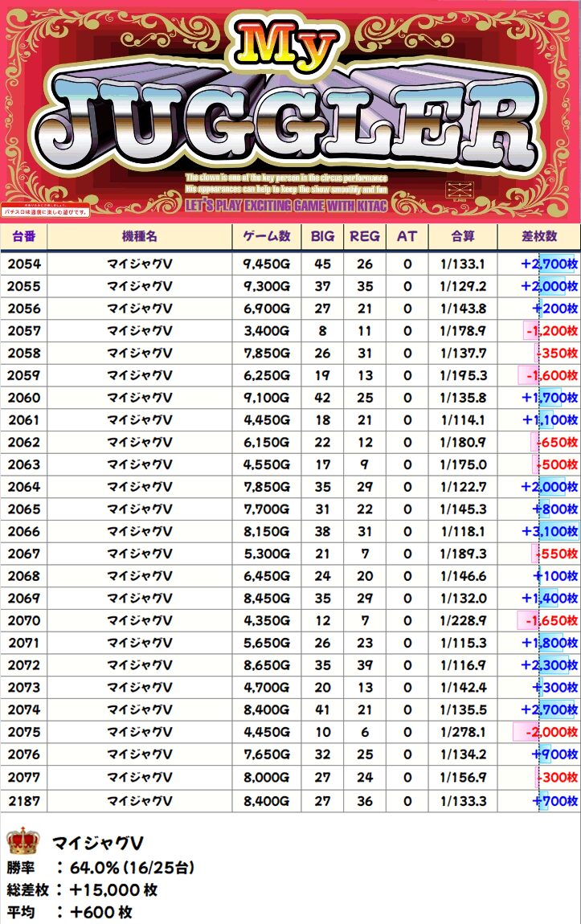Click the My Juggler banner image

(291, 111)
